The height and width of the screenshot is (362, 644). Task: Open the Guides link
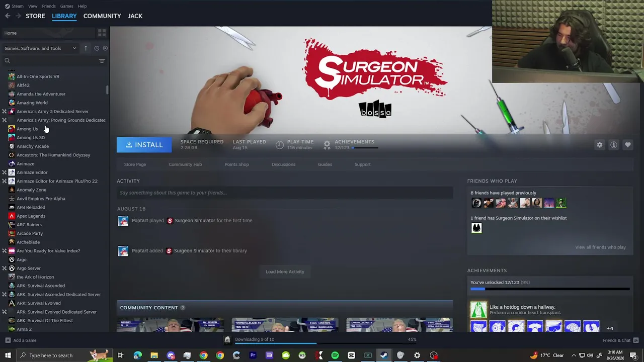click(325, 164)
